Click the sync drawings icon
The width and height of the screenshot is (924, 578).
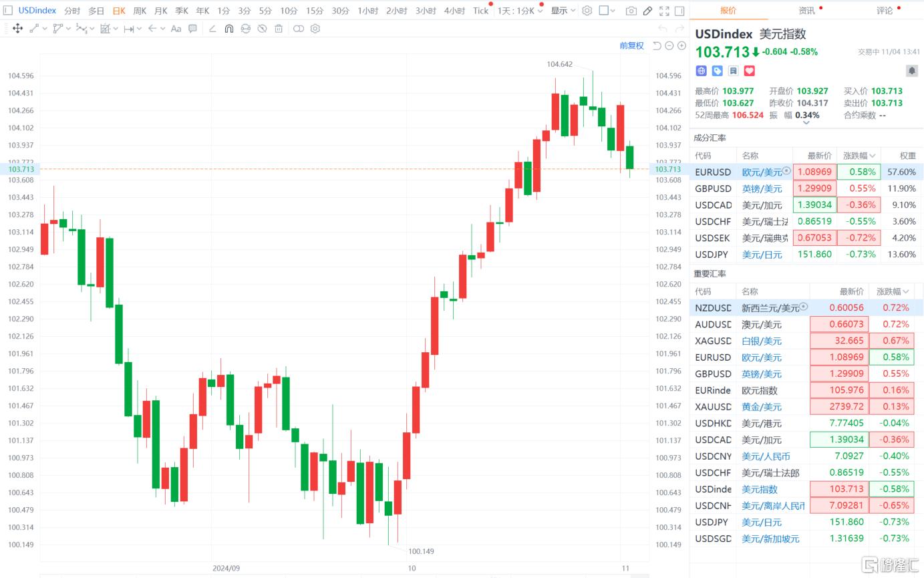245,29
